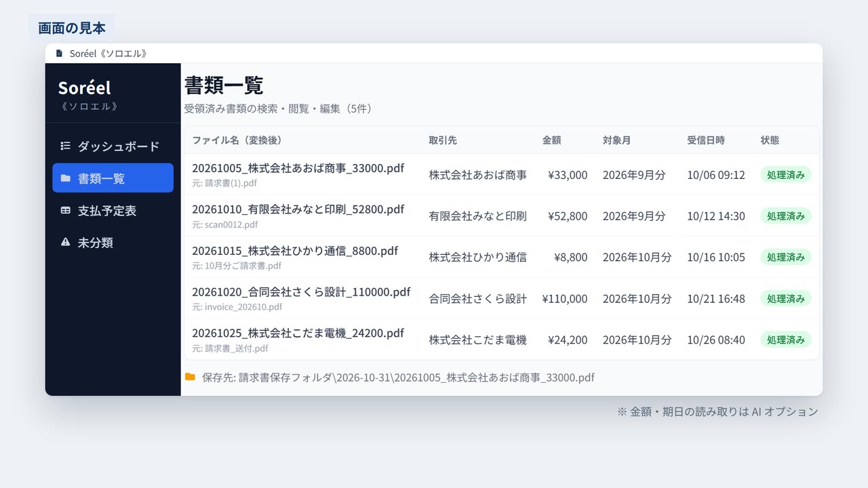Click the folder icon beside 書類一覧
Viewport: 868px width, 488px height.
click(x=65, y=178)
